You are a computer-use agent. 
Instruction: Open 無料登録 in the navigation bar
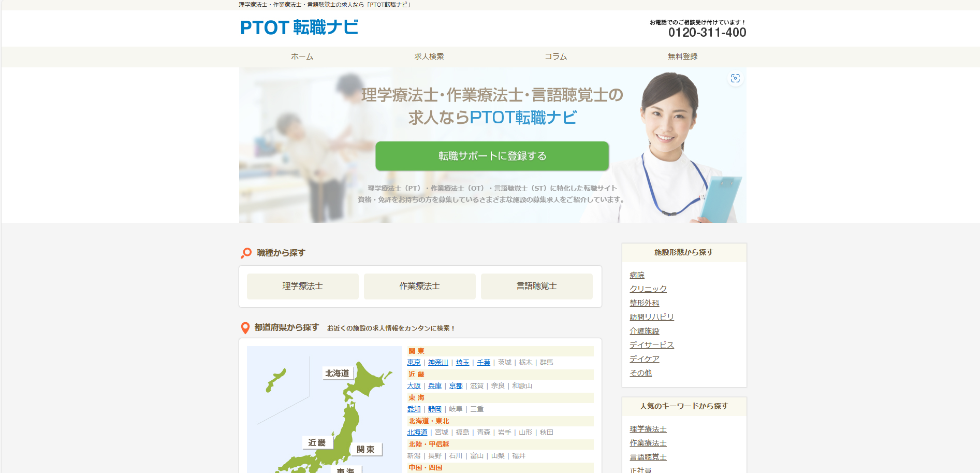point(682,56)
